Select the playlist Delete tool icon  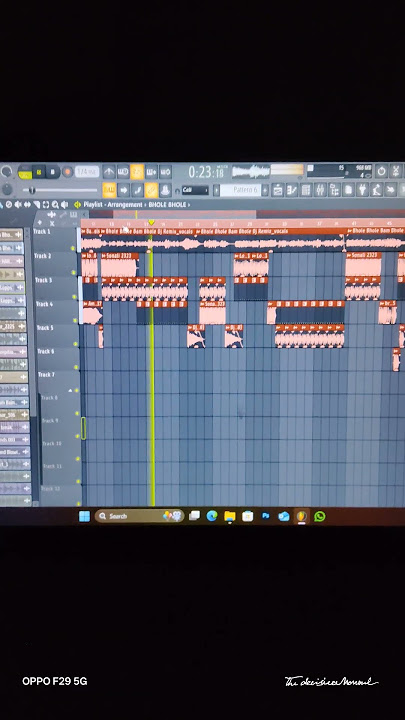click(9, 204)
